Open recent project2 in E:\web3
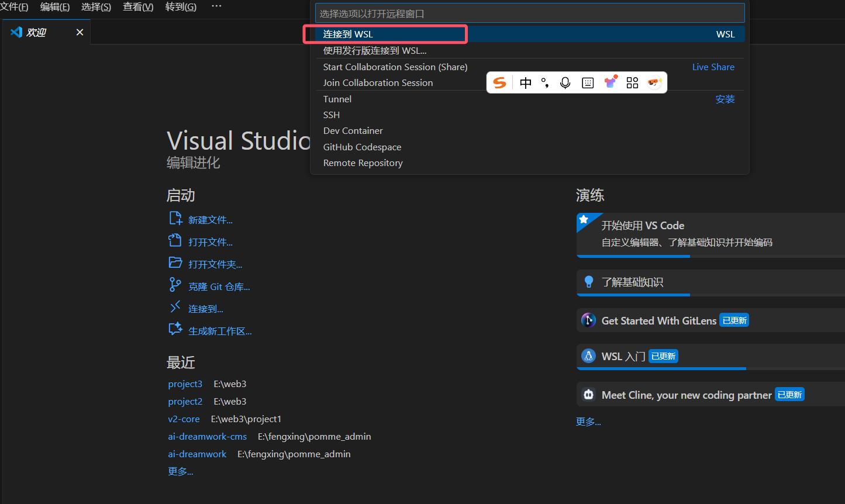The width and height of the screenshot is (845, 504). (185, 401)
